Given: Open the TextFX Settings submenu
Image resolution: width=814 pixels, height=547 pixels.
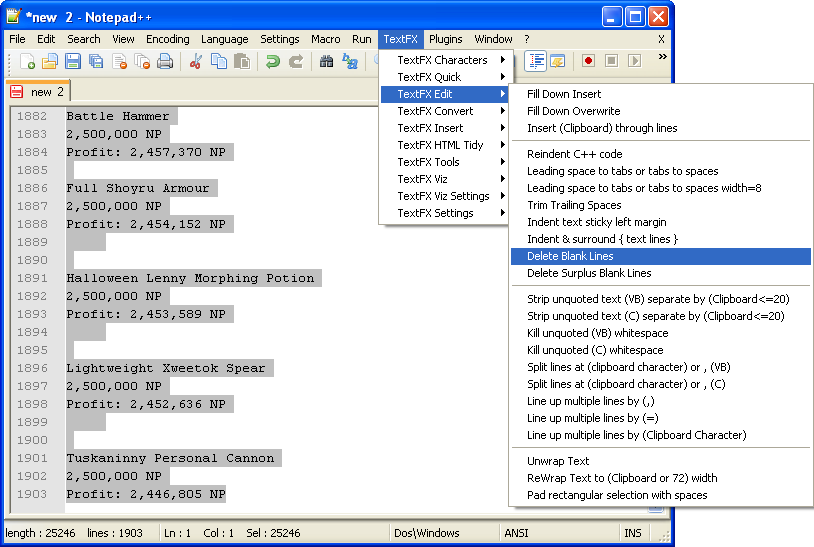Looking at the screenshot, I should (x=446, y=213).
